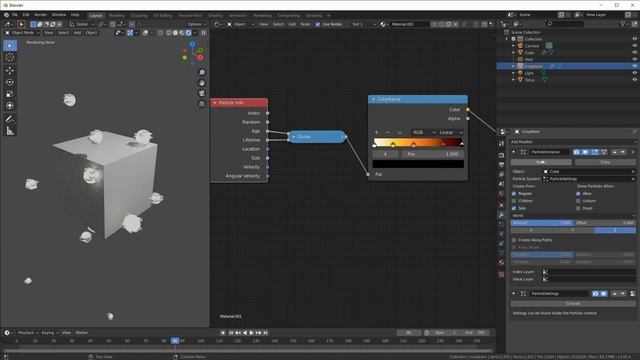Click the Blender logo menu icon

6,15
